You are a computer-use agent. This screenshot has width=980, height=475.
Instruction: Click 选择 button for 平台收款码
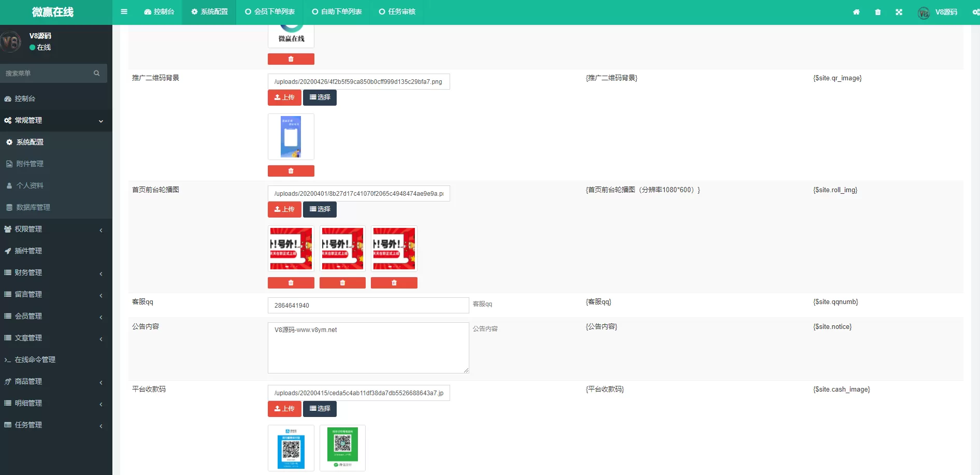pos(320,409)
